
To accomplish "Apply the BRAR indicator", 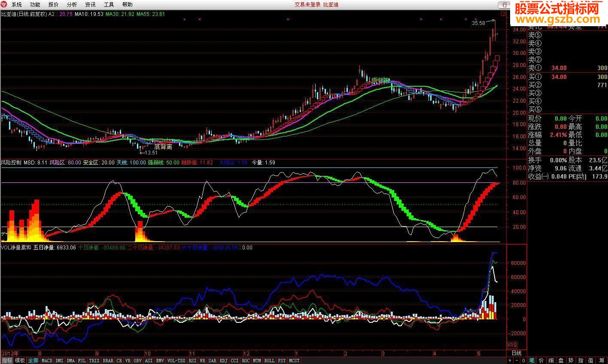I will pyautogui.click(x=108, y=361).
